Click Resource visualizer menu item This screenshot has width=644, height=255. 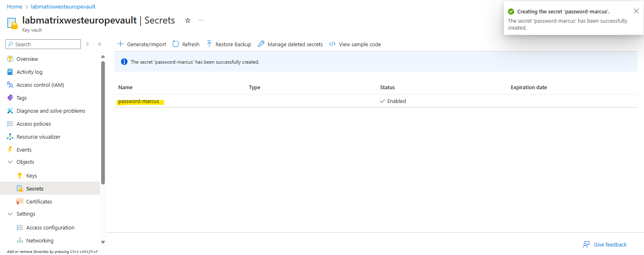tap(38, 137)
